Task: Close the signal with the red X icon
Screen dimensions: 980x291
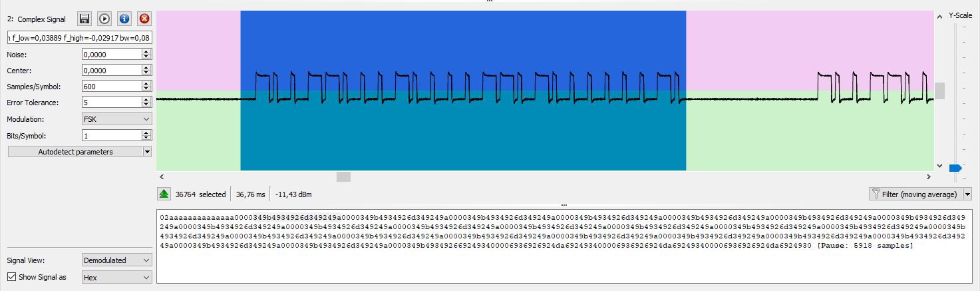Action: click(144, 19)
